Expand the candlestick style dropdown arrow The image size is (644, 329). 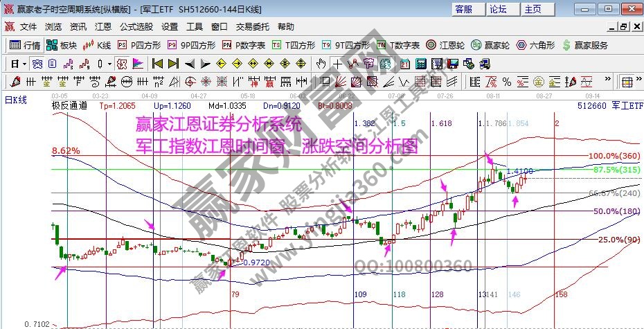(x=109, y=63)
